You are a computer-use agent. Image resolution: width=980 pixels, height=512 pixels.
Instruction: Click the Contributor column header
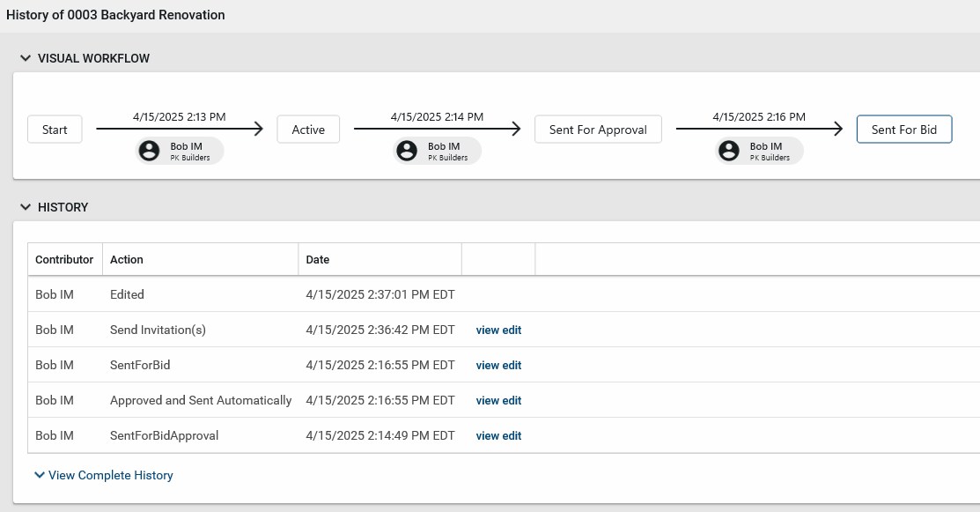tap(64, 259)
